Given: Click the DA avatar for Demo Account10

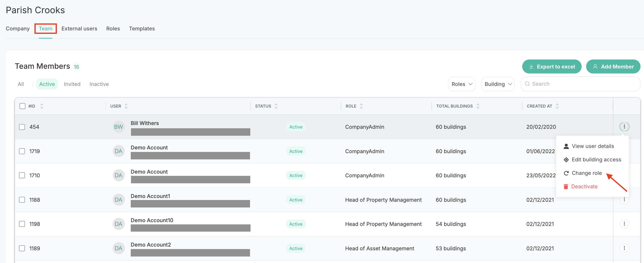Looking at the screenshot, I should pos(119,224).
